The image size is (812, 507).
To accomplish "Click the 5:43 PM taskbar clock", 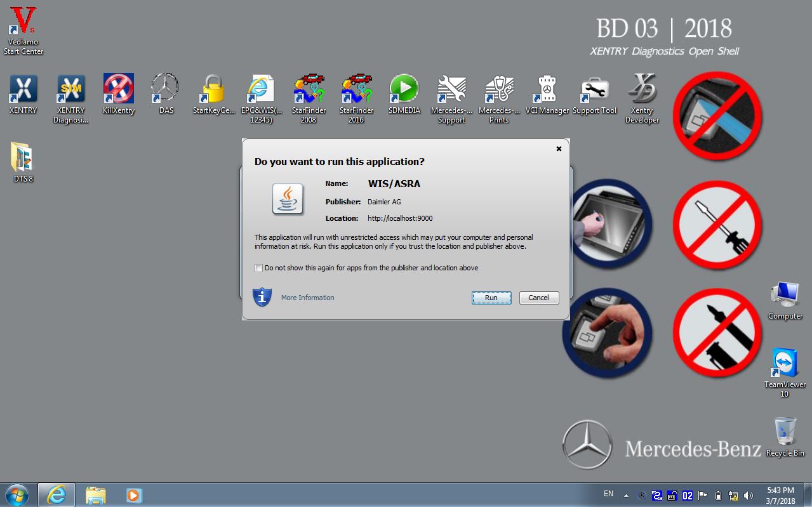I will pyautogui.click(x=780, y=496).
